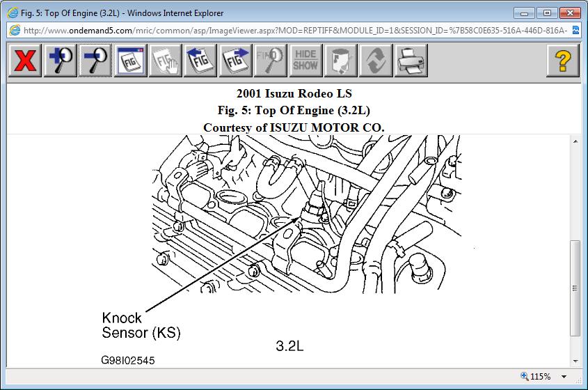The image size is (588, 390).
Task: Open help with the yellow question mark
Action: [562, 61]
